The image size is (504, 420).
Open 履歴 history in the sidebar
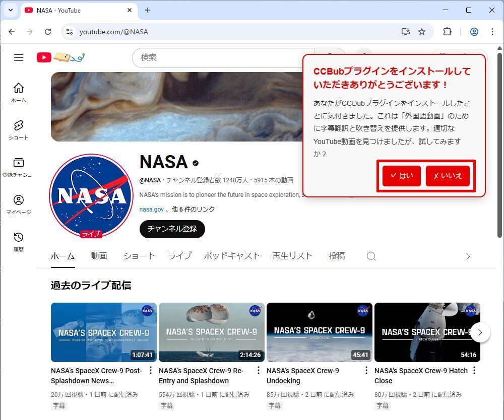pyautogui.click(x=19, y=242)
